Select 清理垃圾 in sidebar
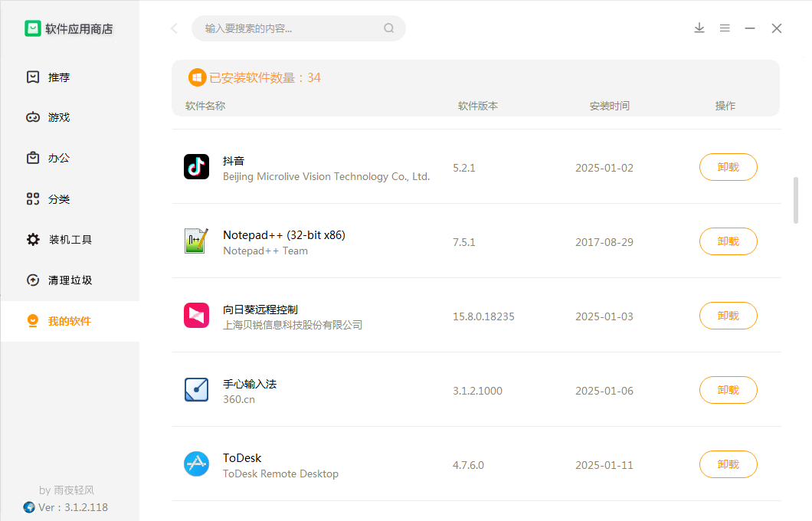Image resolution: width=812 pixels, height=521 pixels. [70, 280]
